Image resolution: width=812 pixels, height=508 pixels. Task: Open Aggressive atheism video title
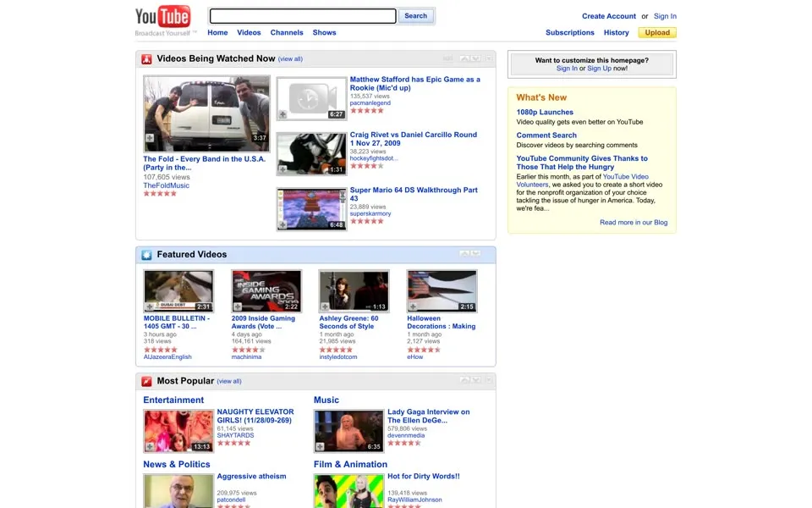point(252,477)
